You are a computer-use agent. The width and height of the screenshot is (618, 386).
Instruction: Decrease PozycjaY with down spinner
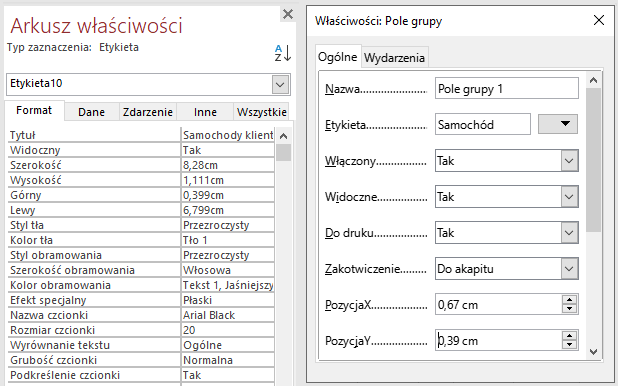click(570, 345)
